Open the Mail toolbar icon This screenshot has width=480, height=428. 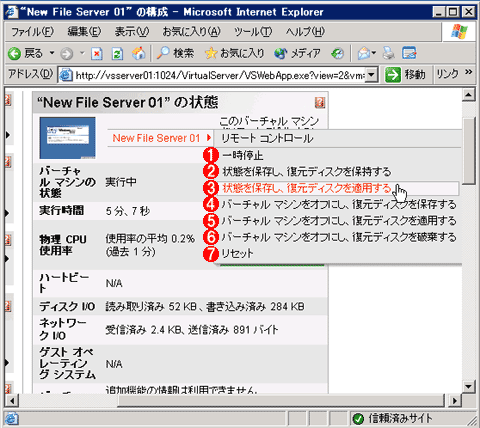coord(367,53)
